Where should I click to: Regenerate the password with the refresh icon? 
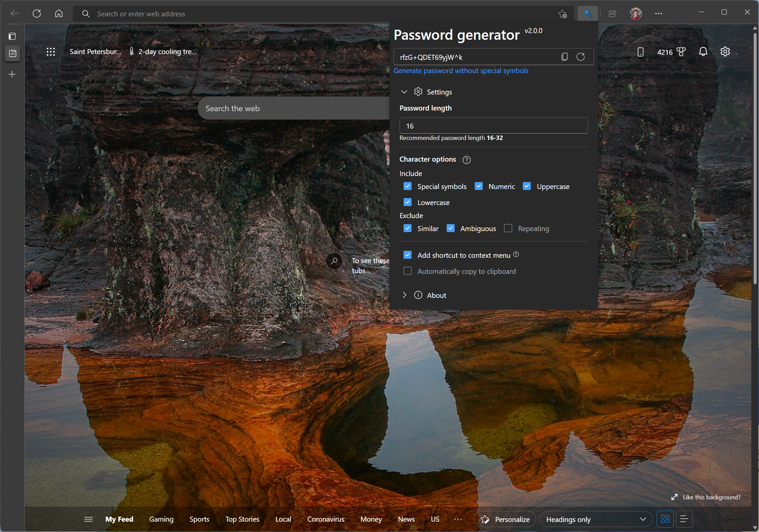tap(580, 57)
